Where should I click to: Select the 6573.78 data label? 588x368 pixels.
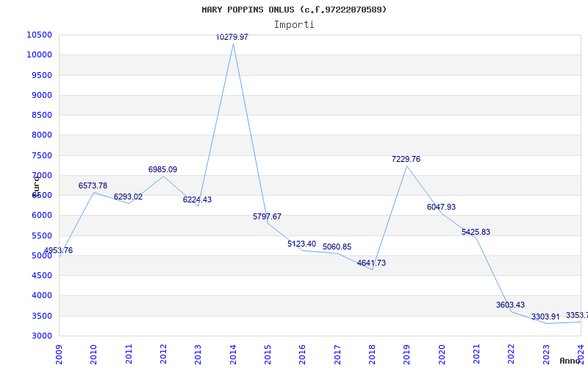tap(93, 185)
